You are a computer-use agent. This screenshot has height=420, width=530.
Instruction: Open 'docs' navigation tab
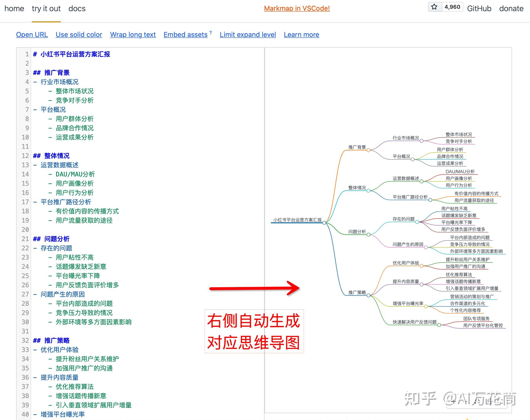[x=77, y=8]
